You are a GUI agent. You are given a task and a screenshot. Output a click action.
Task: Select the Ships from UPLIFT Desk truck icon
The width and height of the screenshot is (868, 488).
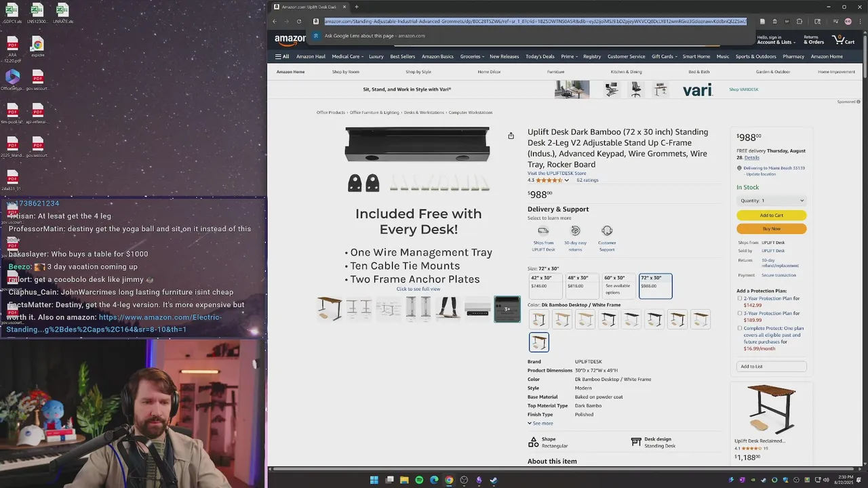(543, 230)
